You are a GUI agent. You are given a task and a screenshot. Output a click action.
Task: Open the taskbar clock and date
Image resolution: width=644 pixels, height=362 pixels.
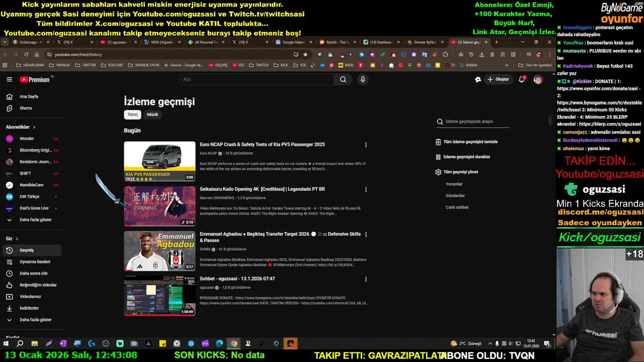[x=531, y=343]
